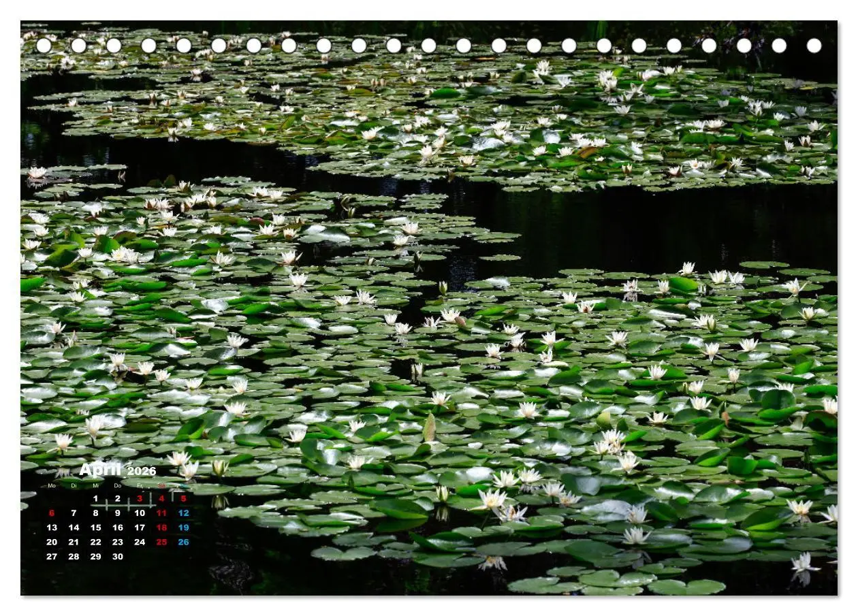Click the Do weekday header
The height and width of the screenshot is (616, 858).
click(x=118, y=486)
